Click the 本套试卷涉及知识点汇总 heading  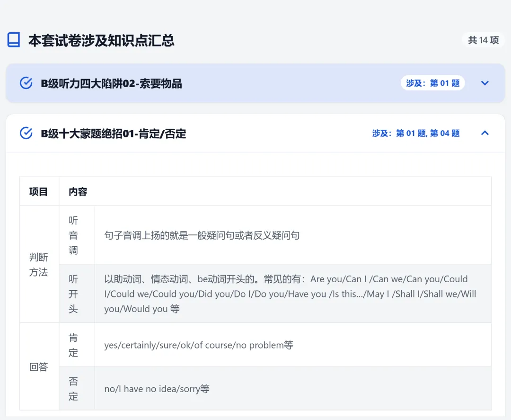[101, 40]
